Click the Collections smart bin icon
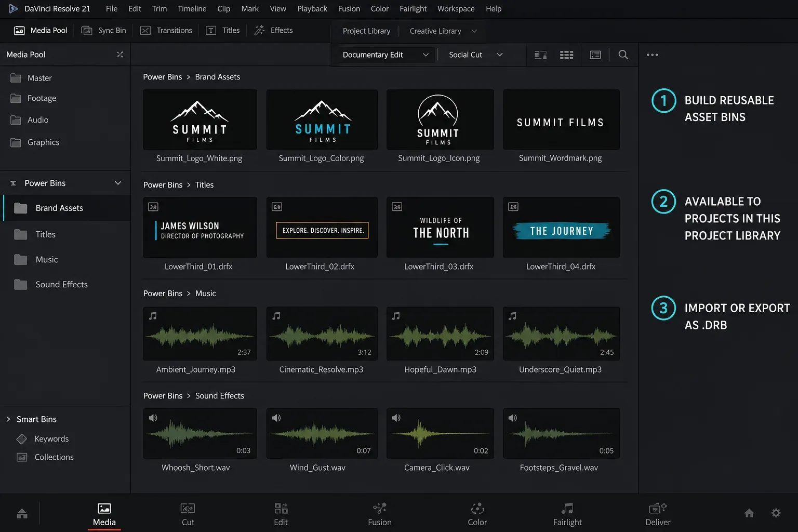The image size is (798, 532). pos(22,457)
